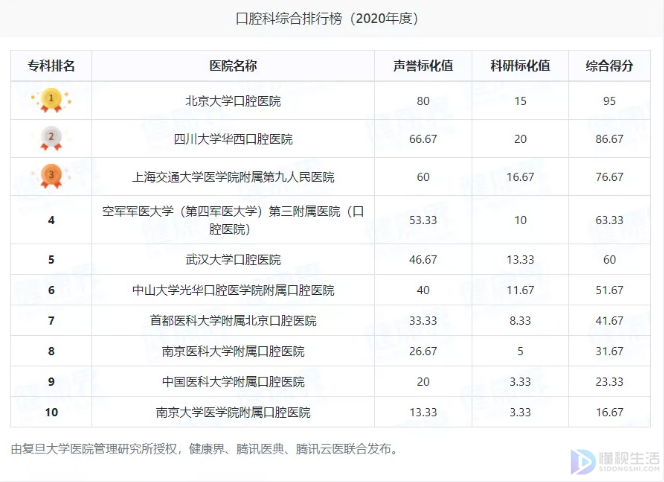Image resolution: width=664 pixels, height=482 pixels.
Task: Select 首都医科大学附属北京口腔医院
Action: point(233,321)
